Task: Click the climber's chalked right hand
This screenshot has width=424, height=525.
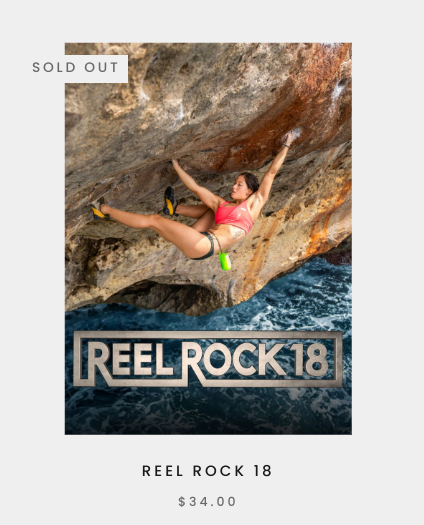Action: (x=288, y=137)
